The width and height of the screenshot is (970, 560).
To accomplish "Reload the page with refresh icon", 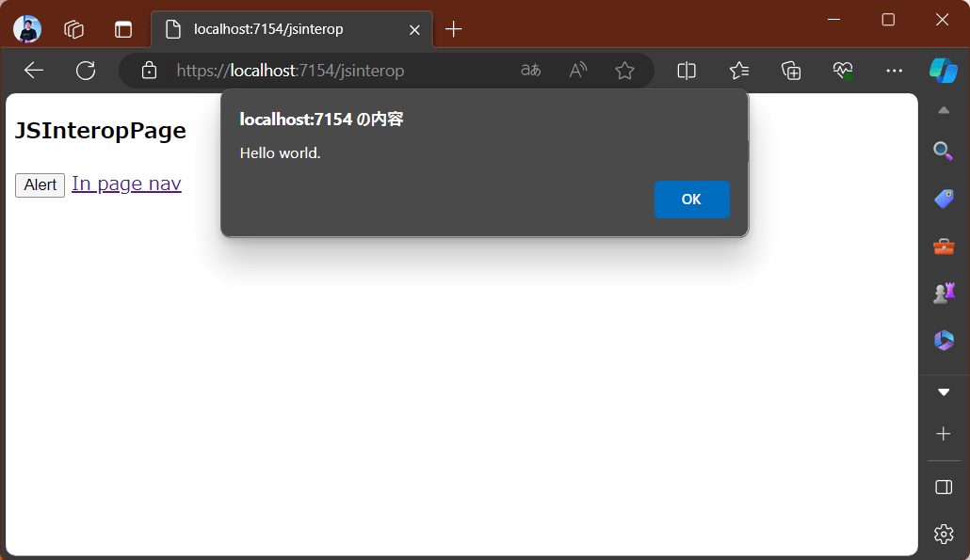I will click(86, 71).
